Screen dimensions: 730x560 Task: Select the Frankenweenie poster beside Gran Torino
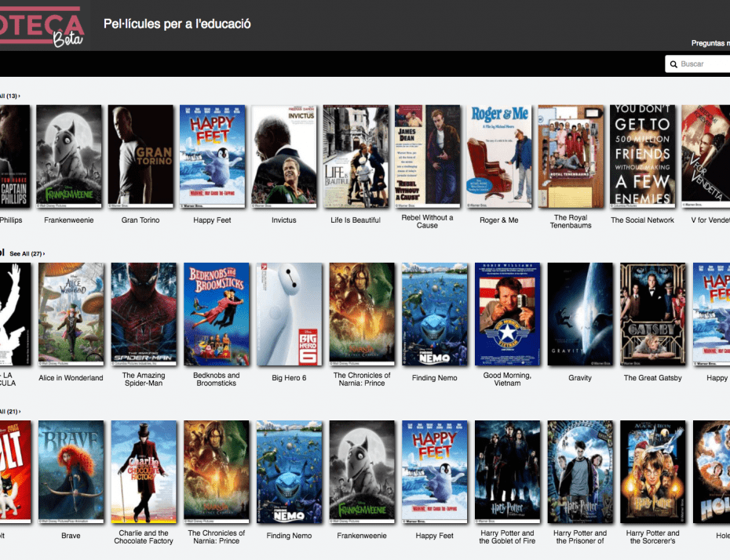coord(69,156)
